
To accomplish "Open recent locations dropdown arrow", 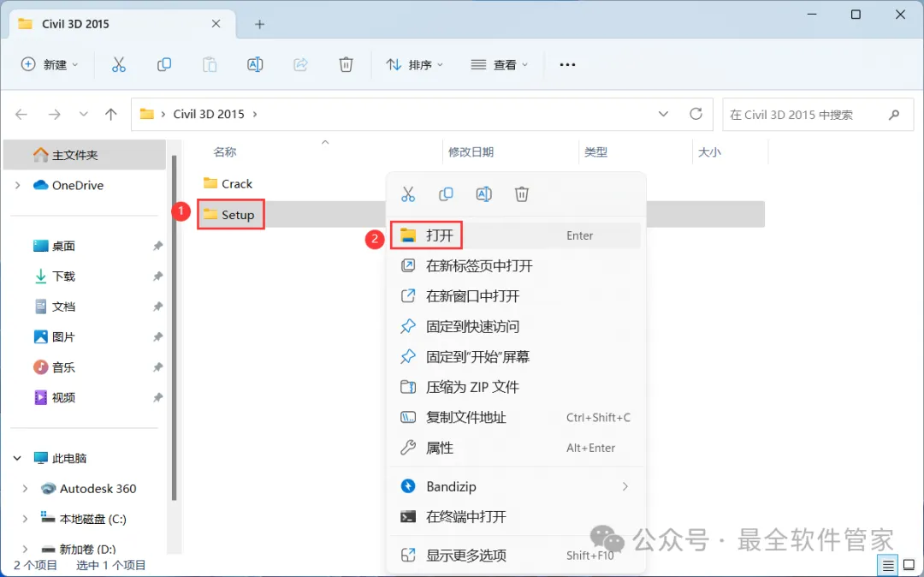I will click(x=83, y=115).
